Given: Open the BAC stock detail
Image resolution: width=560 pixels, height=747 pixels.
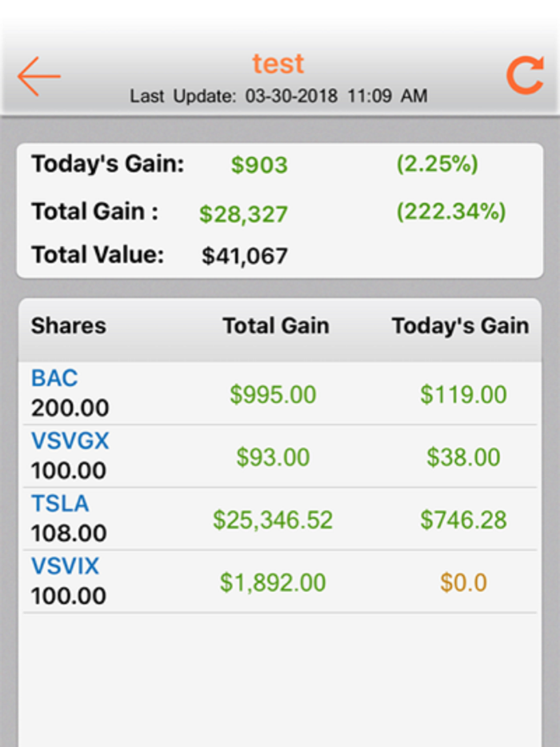Looking at the screenshot, I should [53, 378].
